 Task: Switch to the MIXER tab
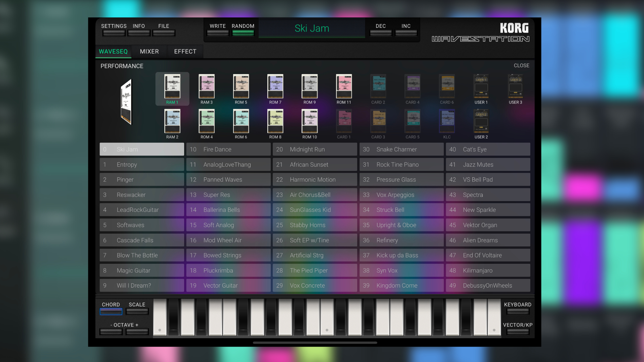(149, 52)
